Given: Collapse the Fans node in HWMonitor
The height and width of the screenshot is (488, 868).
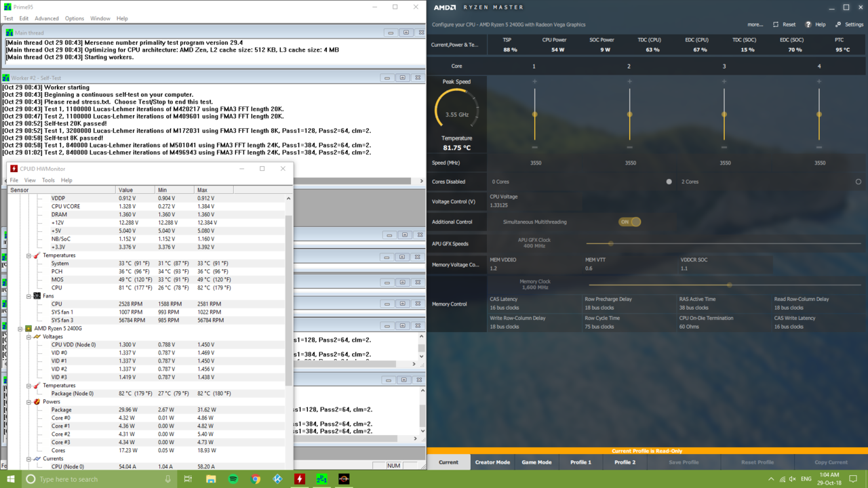Looking at the screenshot, I should (x=28, y=296).
